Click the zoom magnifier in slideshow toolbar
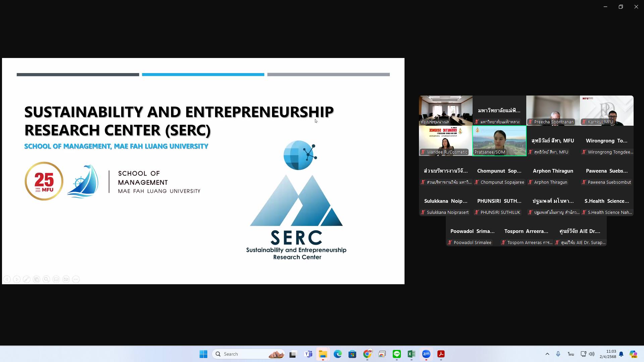Viewport: 644px width, 362px height. (46, 279)
